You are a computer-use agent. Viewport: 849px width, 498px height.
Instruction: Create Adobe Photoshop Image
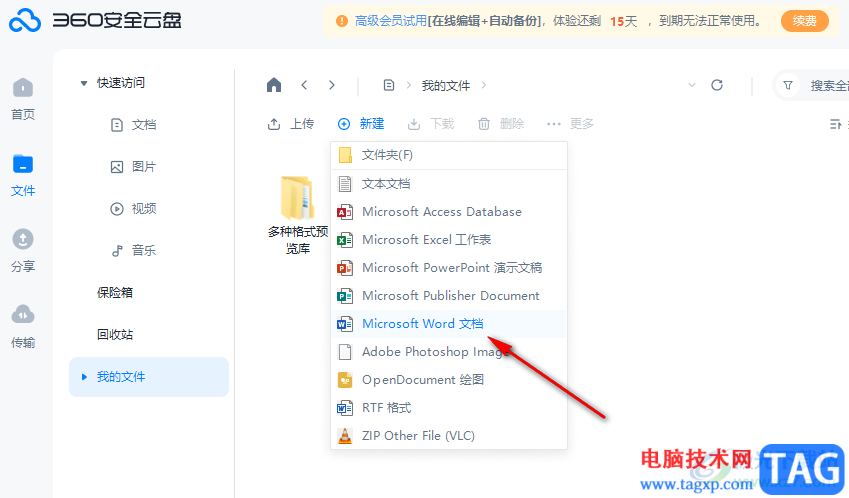pyautogui.click(x=449, y=352)
